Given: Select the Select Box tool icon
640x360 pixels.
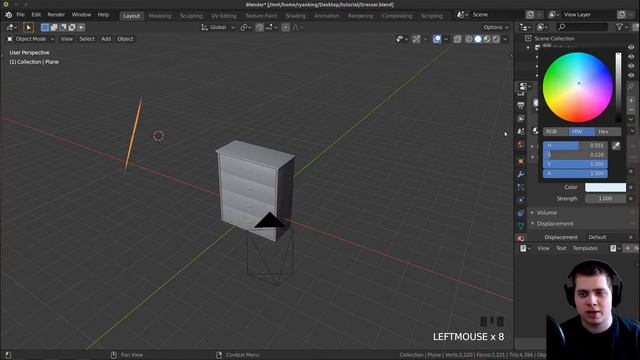Looking at the screenshot, I should click(x=28, y=27).
